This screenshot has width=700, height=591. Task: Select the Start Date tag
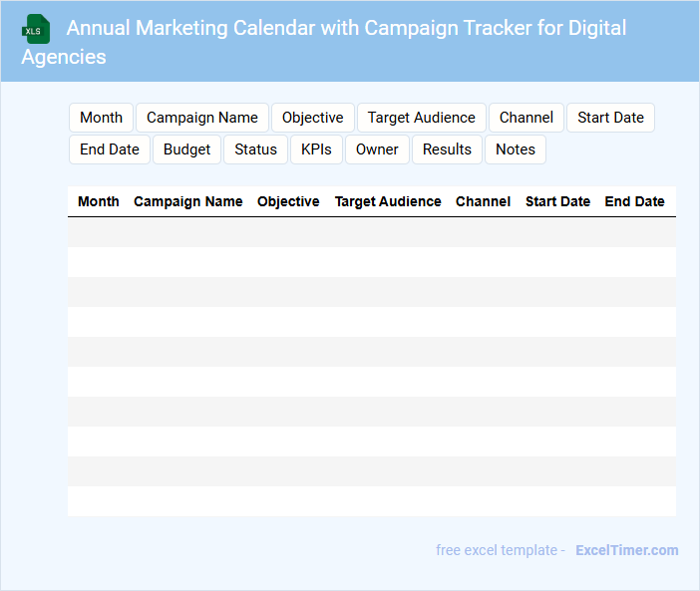click(x=610, y=118)
